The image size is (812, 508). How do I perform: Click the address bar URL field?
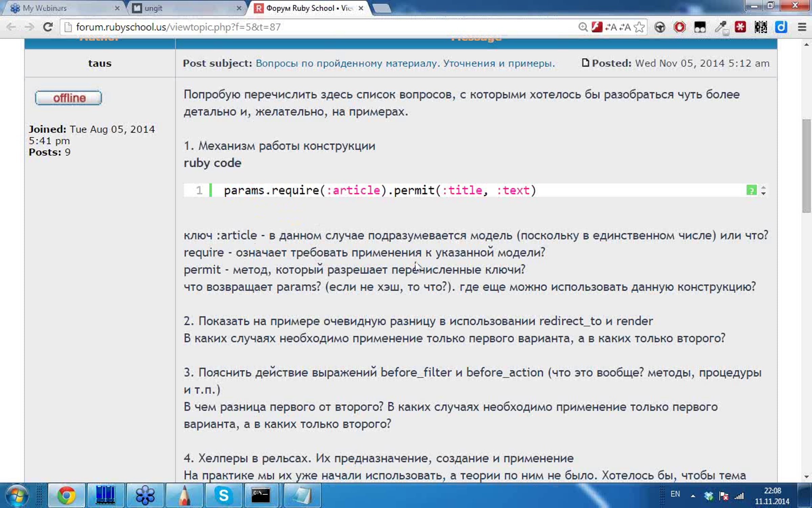(318, 27)
